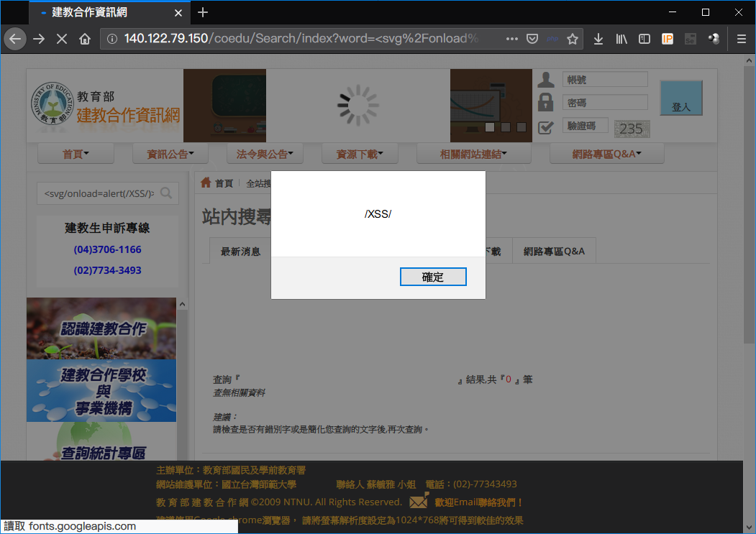Click the search magnifier icon
The image size is (756, 534).
click(x=166, y=193)
